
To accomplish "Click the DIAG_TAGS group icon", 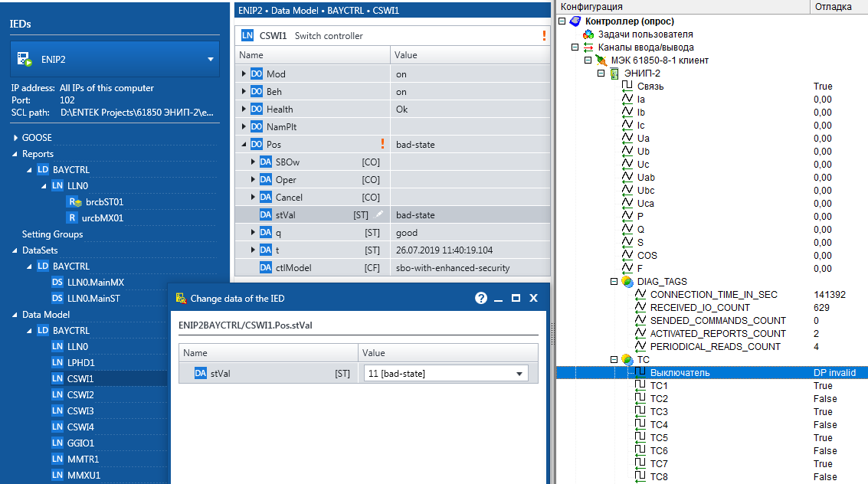I will coord(627,282).
